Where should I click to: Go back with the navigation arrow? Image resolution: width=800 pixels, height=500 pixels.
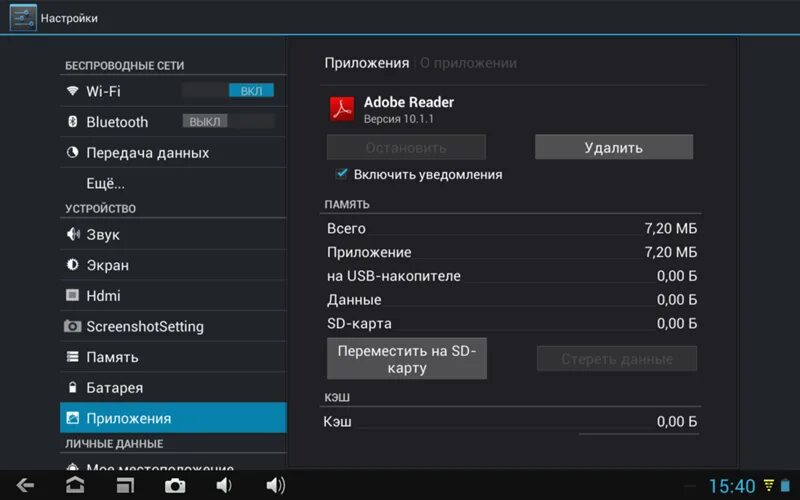[25, 485]
